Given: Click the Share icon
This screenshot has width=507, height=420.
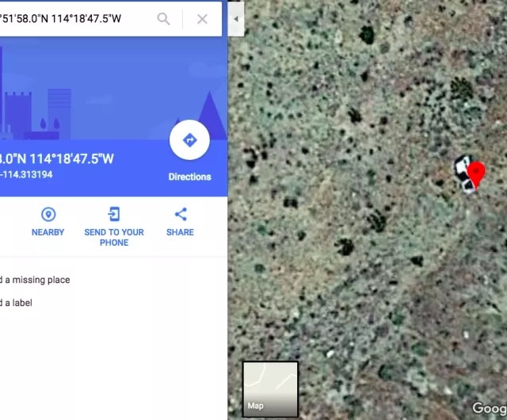Looking at the screenshot, I should click(181, 214).
